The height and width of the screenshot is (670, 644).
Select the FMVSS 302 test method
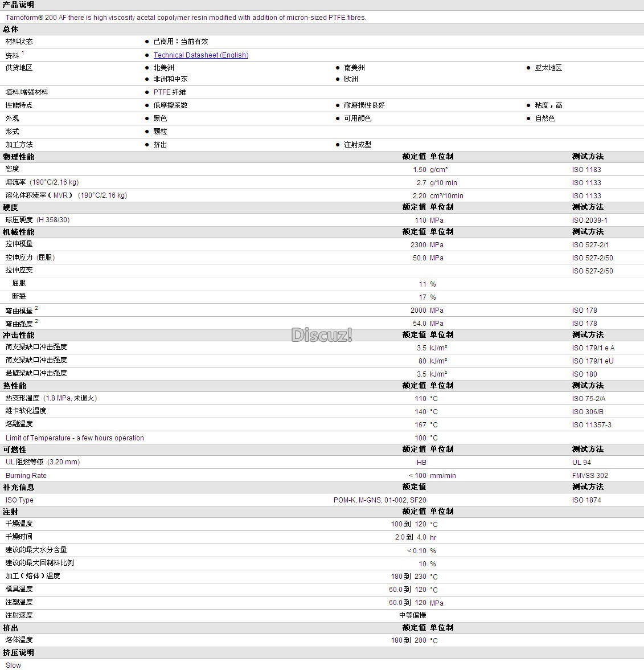click(x=590, y=476)
